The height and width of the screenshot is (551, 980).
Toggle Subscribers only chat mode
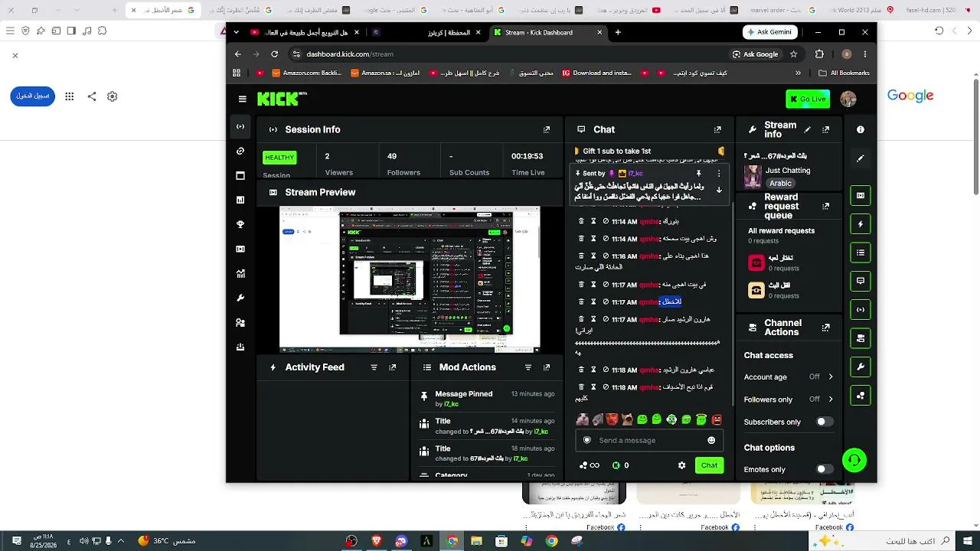[824, 422]
